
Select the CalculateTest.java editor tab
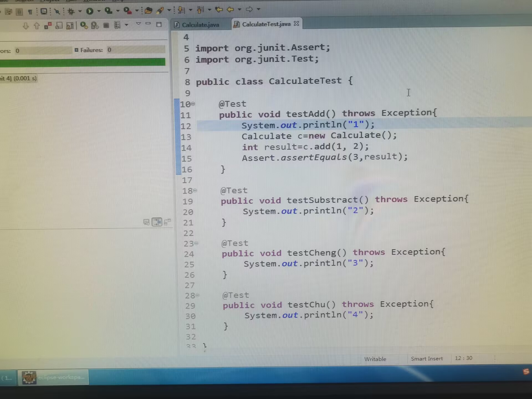click(266, 24)
